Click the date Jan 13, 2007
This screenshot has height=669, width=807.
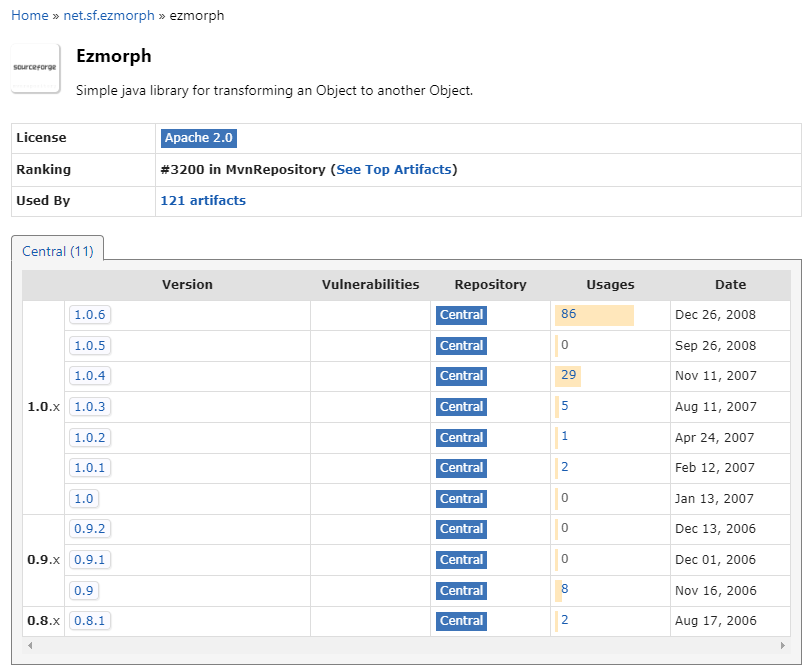point(714,498)
